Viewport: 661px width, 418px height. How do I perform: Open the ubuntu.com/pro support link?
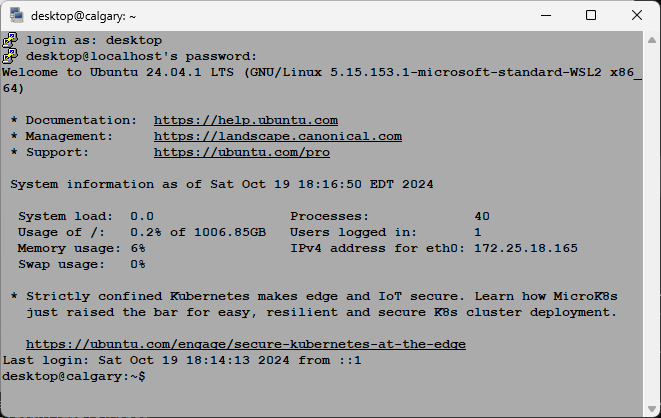(242, 153)
